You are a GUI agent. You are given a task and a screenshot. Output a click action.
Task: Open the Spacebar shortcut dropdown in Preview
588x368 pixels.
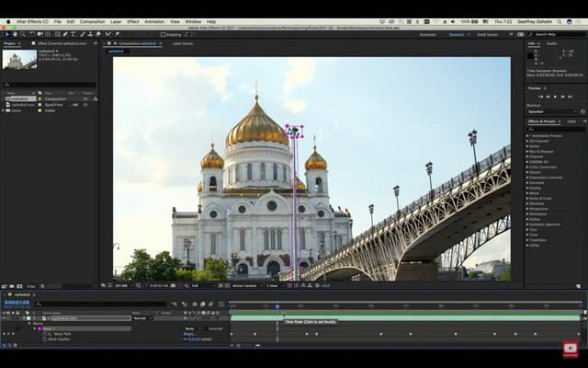click(552, 111)
